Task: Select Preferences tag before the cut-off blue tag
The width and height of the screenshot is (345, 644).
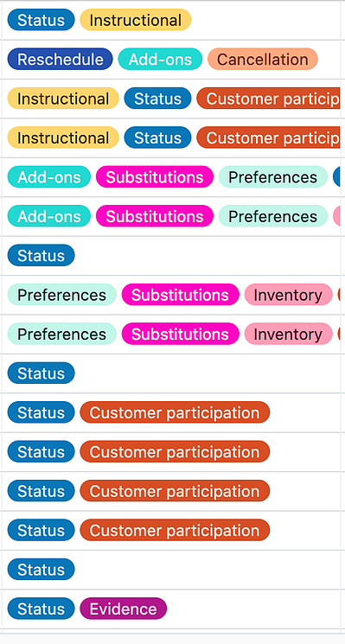Action: click(273, 177)
